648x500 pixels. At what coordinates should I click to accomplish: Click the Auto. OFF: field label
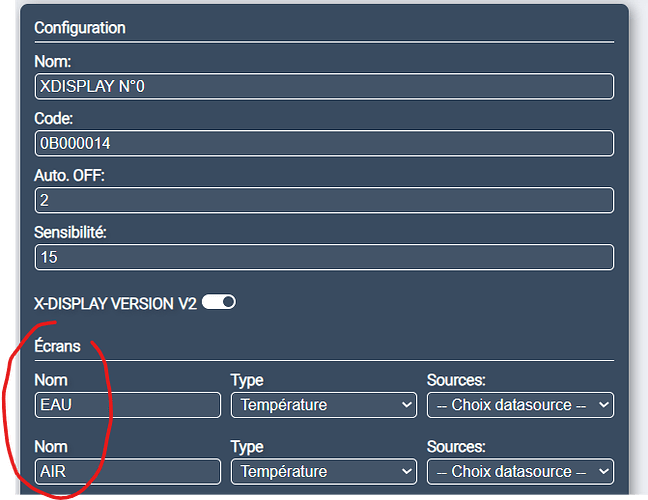[x=69, y=175]
